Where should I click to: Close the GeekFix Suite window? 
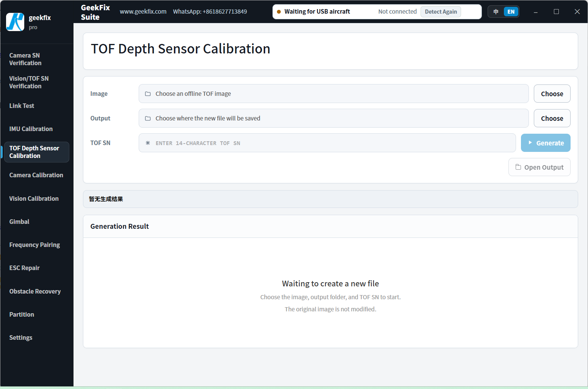tap(577, 12)
